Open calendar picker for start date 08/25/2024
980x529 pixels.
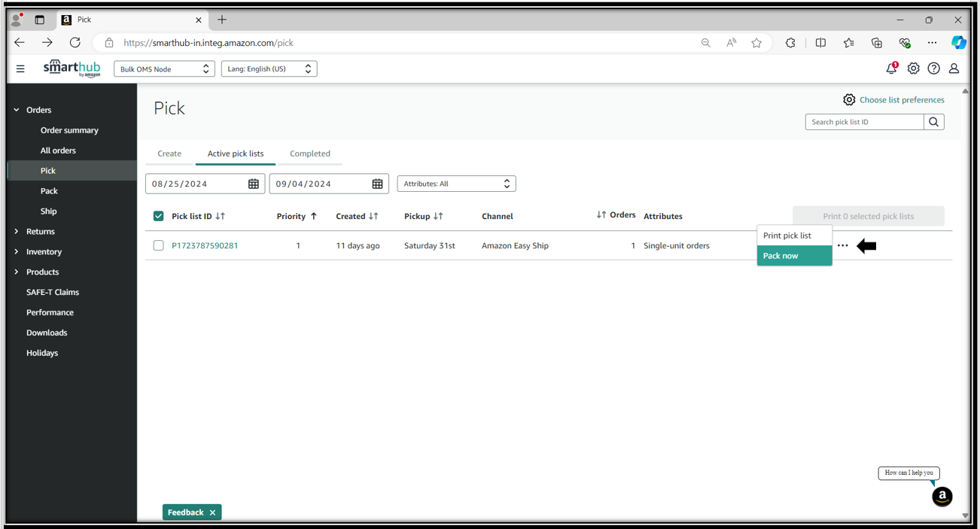coord(254,184)
